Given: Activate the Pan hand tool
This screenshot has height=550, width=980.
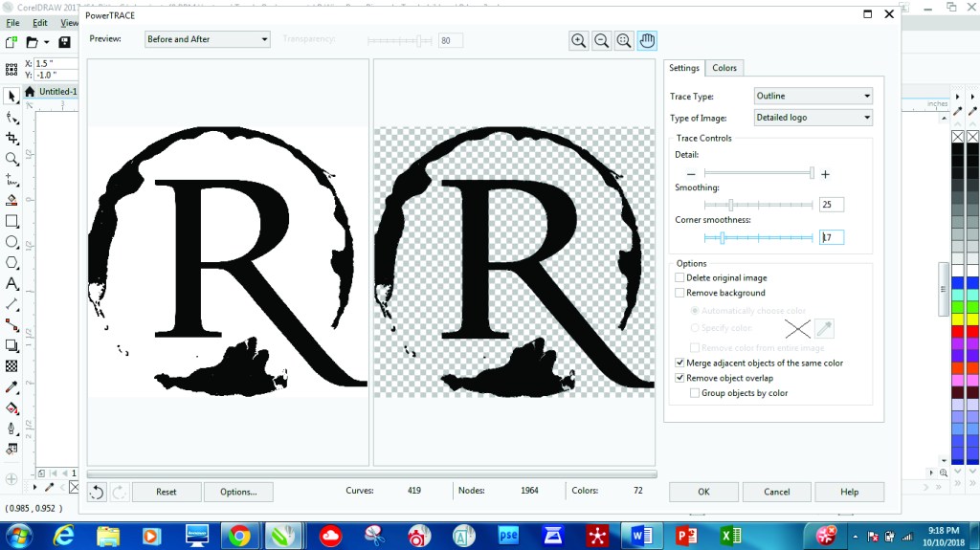Looking at the screenshot, I should click(x=647, y=40).
